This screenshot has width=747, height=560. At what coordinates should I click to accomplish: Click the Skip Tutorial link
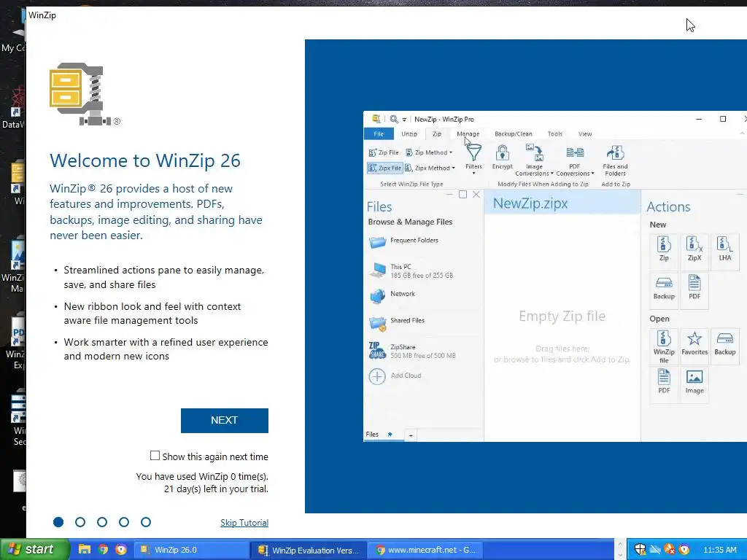click(244, 522)
